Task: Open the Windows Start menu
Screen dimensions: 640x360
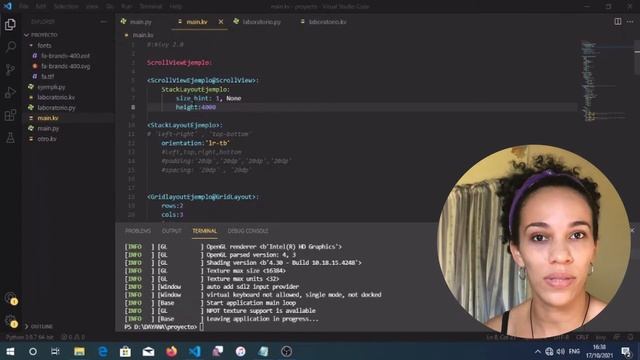Action: [x=10, y=351]
